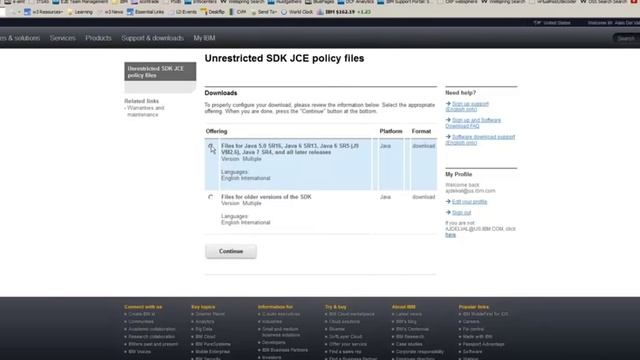Image resolution: width=640 pixels, height=360 pixels.
Task: Open the Bluemix footer link
Action: [337, 329]
